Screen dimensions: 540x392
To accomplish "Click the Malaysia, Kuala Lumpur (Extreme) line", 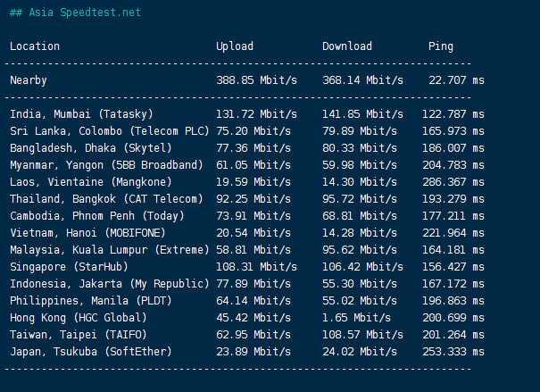I will (109, 250).
